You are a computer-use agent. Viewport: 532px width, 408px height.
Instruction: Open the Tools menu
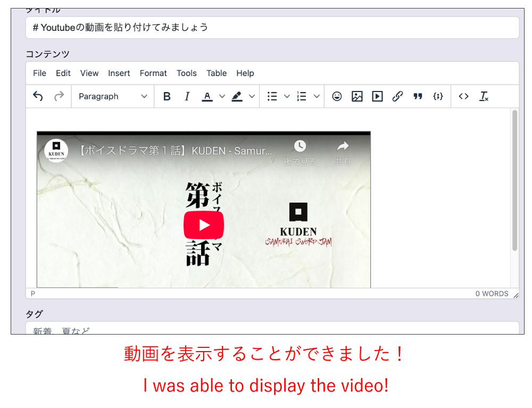coord(186,73)
